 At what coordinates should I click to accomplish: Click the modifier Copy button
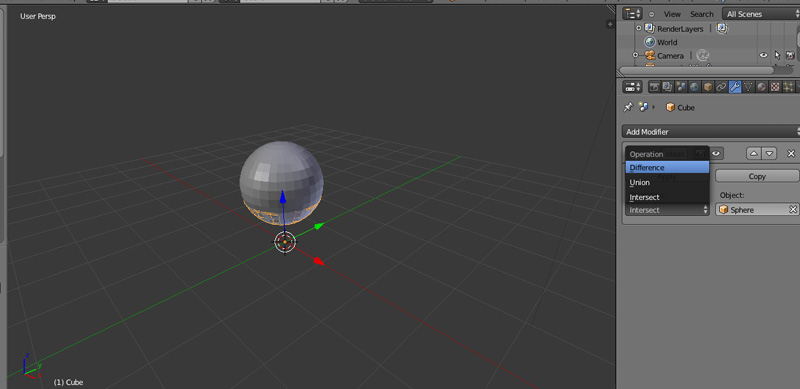(x=757, y=176)
